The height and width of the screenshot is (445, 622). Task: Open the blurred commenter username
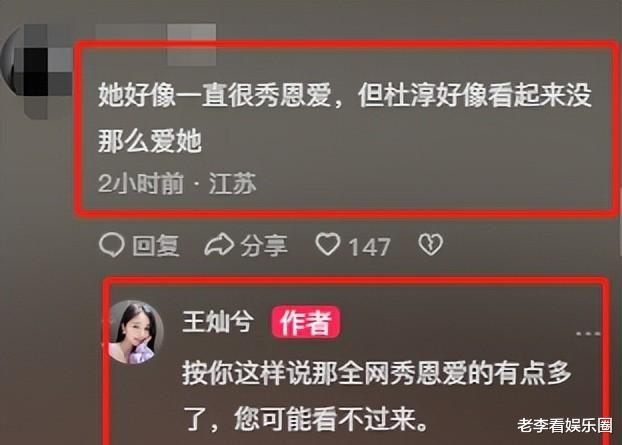tap(156, 44)
